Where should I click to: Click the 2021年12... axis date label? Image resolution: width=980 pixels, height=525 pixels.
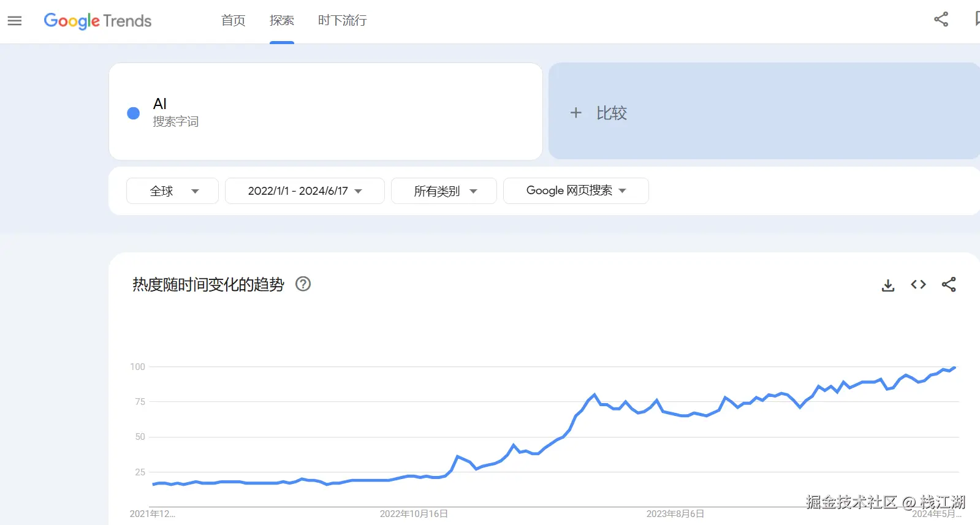tap(153, 514)
